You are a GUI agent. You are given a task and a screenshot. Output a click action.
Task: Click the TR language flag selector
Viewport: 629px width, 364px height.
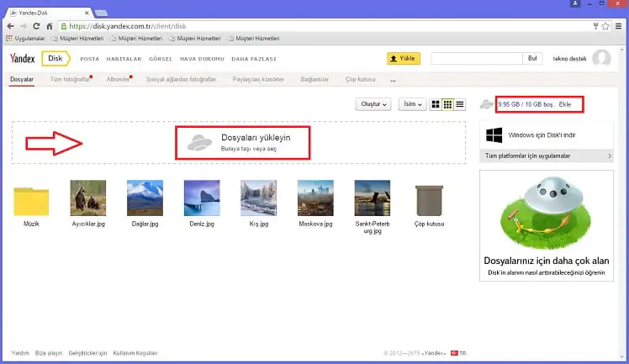(x=458, y=353)
